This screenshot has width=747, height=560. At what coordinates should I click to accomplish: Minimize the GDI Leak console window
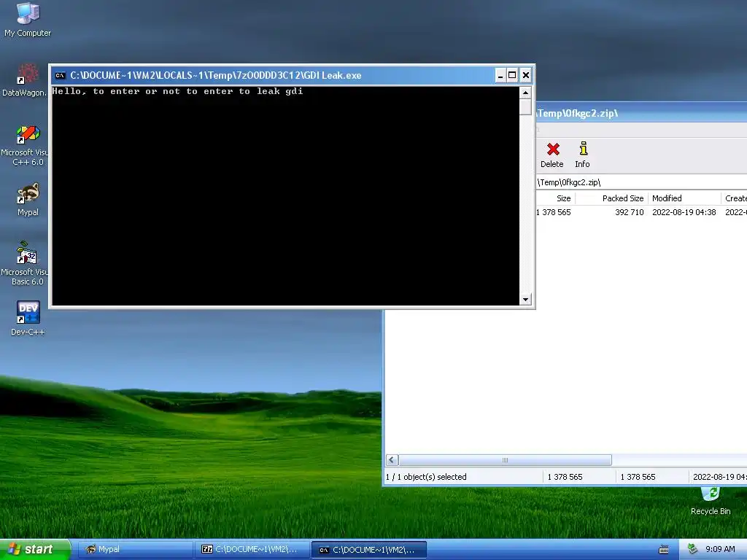pos(500,75)
